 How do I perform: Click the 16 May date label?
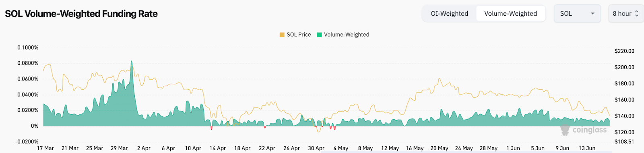pyautogui.click(x=415, y=148)
